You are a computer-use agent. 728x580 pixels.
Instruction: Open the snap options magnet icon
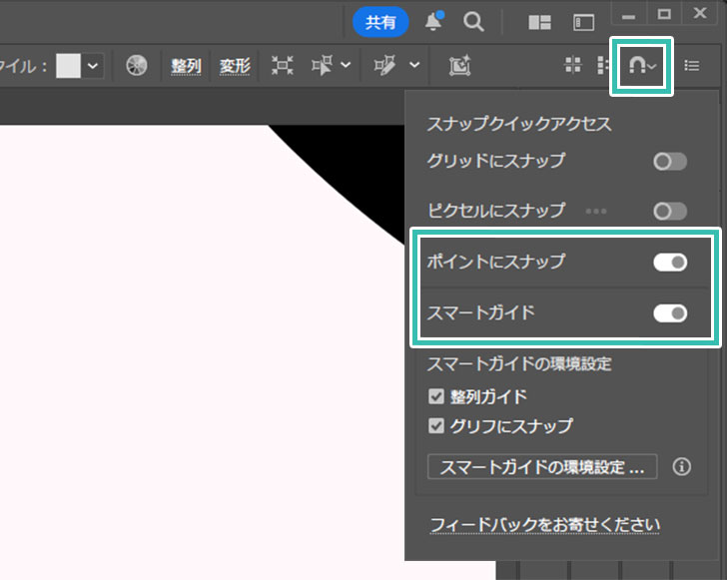pos(636,66)
